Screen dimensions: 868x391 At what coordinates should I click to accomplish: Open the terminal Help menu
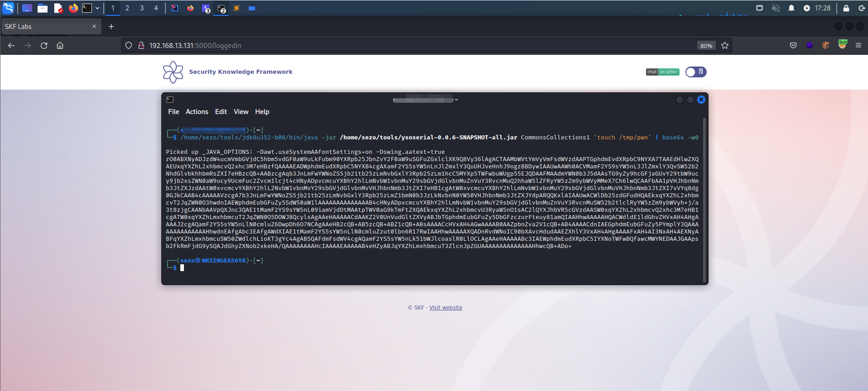[x=262, y=112]
